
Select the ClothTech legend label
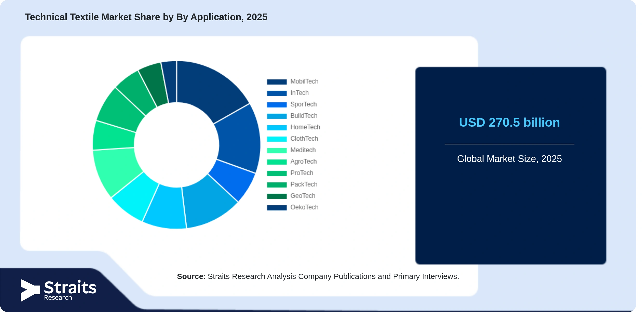click(304, 139)
